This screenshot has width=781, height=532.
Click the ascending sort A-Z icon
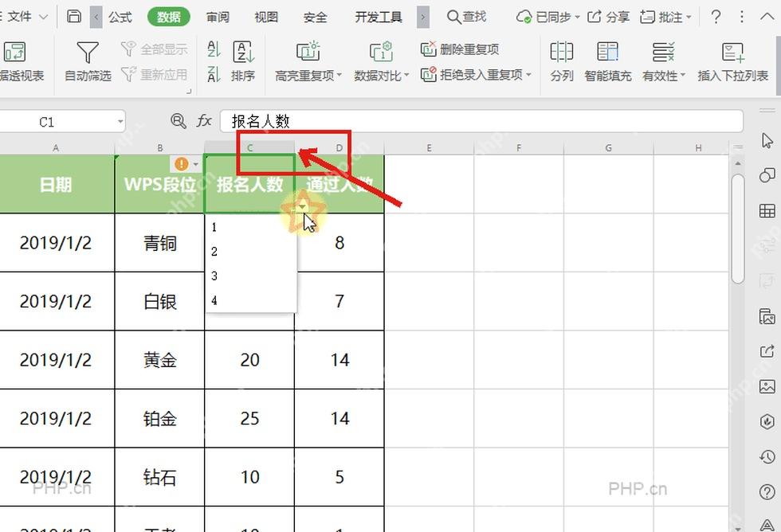(x=214, y=49)
